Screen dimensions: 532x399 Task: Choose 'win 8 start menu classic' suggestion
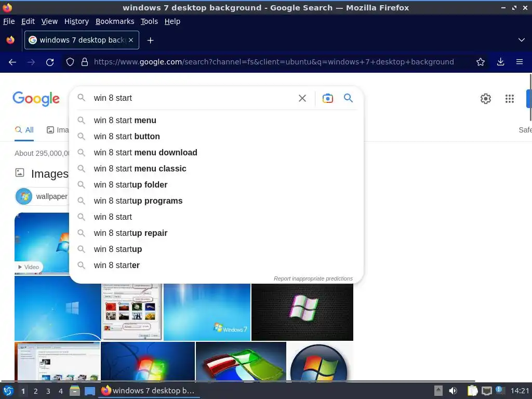click(216, 169)
